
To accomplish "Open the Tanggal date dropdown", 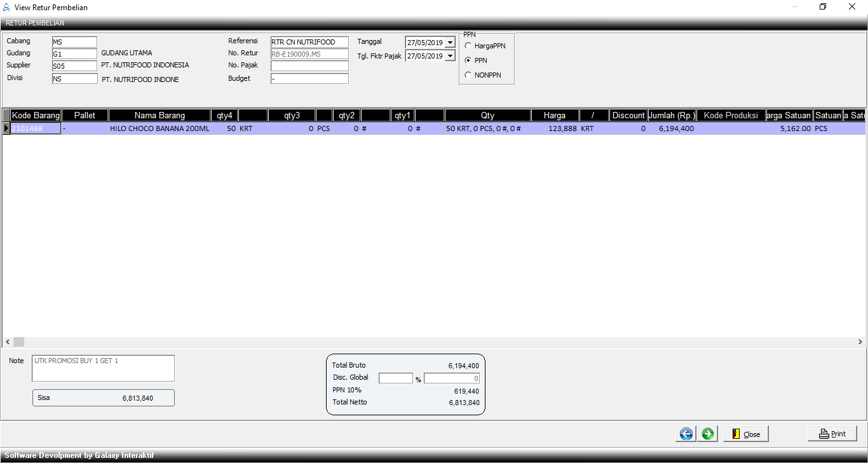I will point(451,43).
